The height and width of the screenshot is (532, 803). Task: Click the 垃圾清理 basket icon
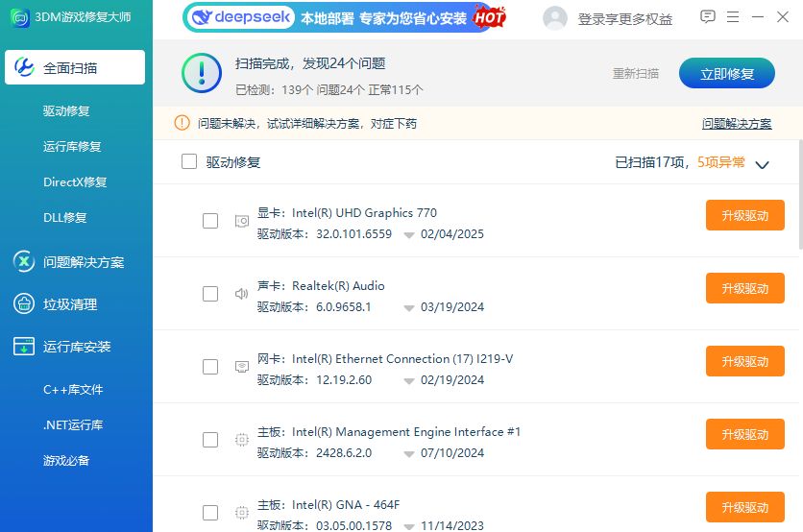pyautogui.click(x=24, y=303)
